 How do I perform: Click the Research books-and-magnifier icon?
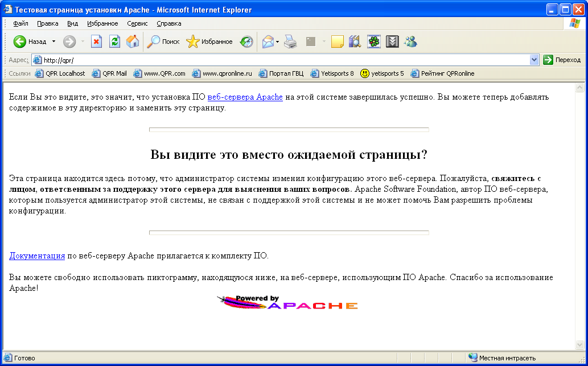point(355,42)
